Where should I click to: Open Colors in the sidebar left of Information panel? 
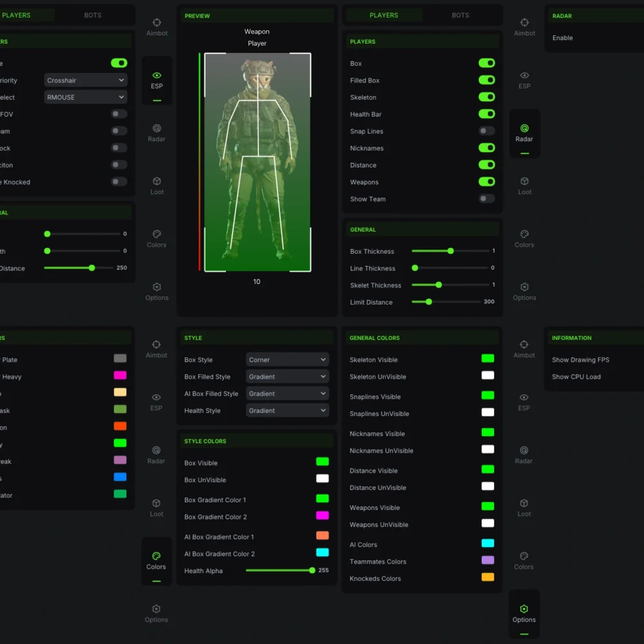click(524, 561)
